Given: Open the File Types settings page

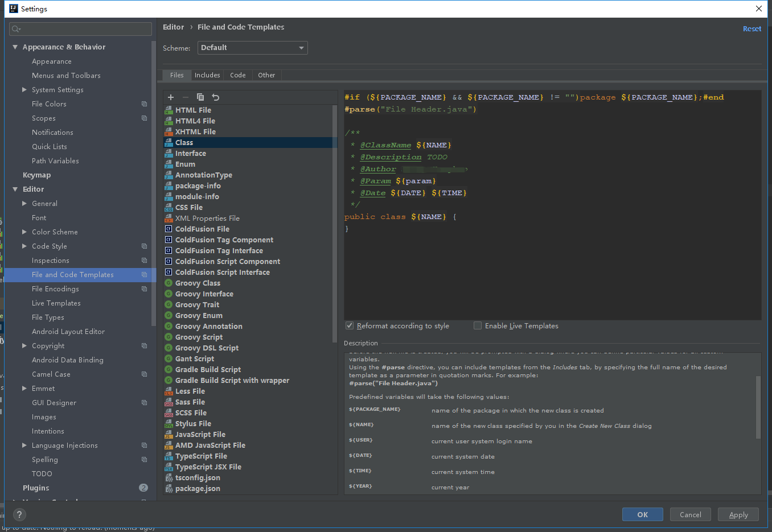Looking at the screenshot, I should pyautogui.click(x=48, y=317).
